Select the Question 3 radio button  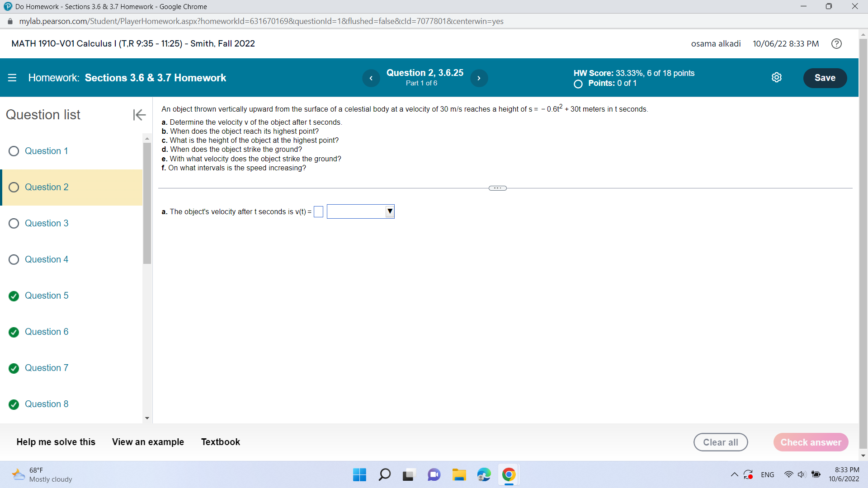[x=14, y=223]
